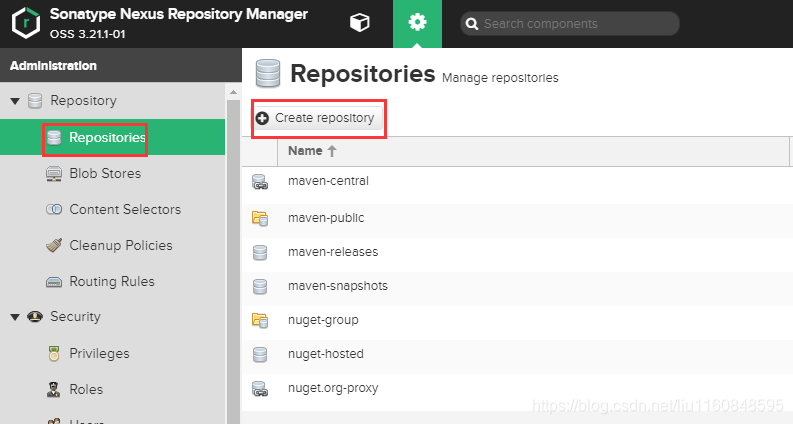Image resolution: width=793 pixels, height=424 pixels.
Task: Click the Create repository button
Action: [x=318, y=118]
